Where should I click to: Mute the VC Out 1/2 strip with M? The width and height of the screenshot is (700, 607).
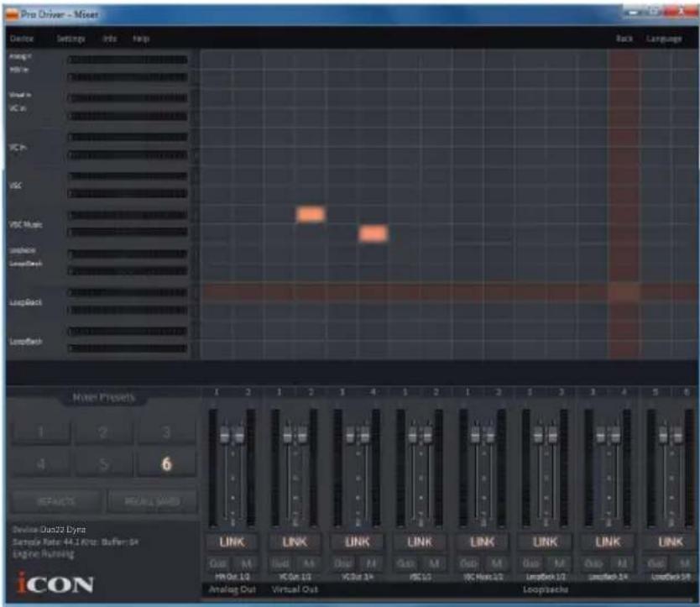pos(309,563)
